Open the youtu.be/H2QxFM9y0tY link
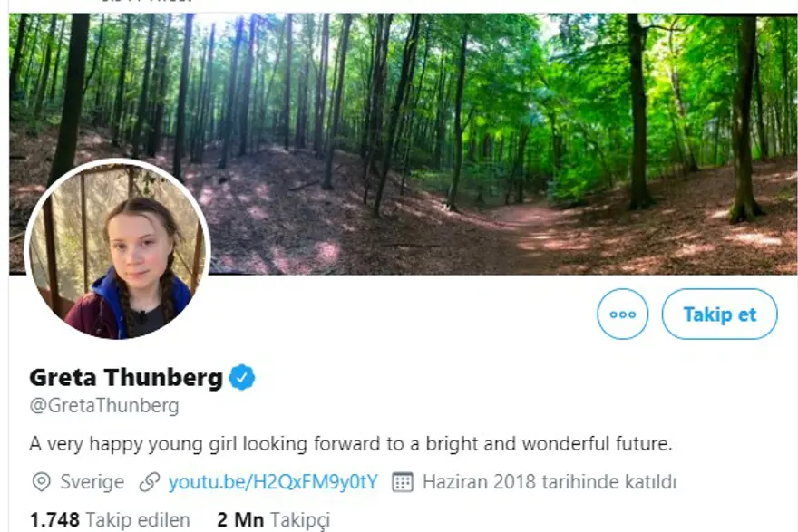798x532 pixels. pyautogui.click(x=273, y=481)
